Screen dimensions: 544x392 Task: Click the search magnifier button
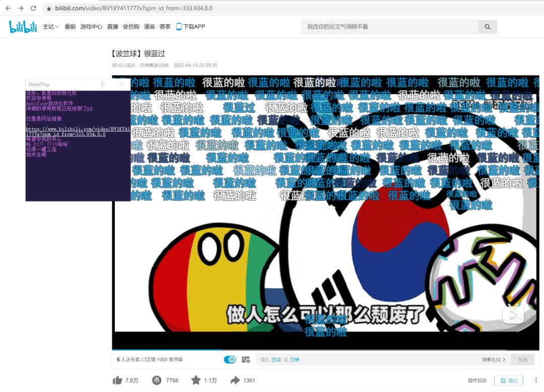click(488, 27)
